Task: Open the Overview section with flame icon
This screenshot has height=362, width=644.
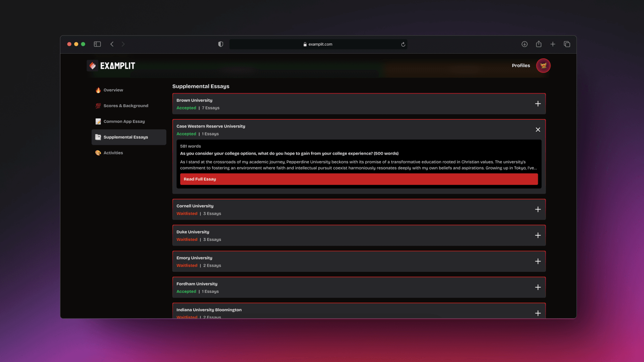Action: (x=113, y=90)
